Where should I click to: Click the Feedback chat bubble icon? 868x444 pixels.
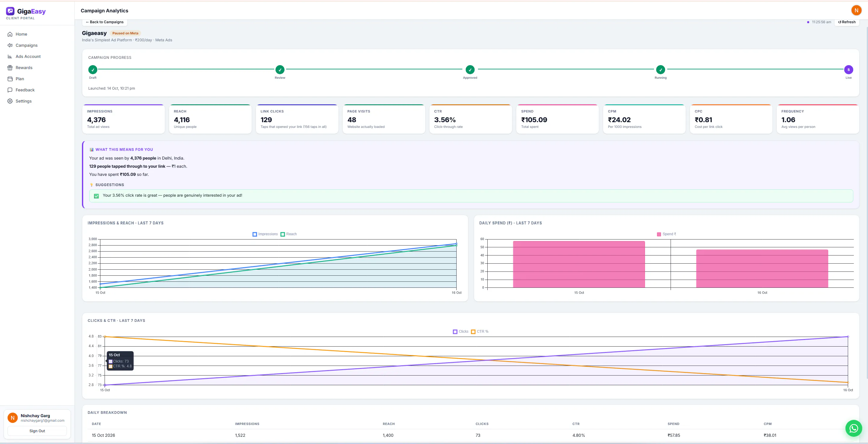pos(10,90)
